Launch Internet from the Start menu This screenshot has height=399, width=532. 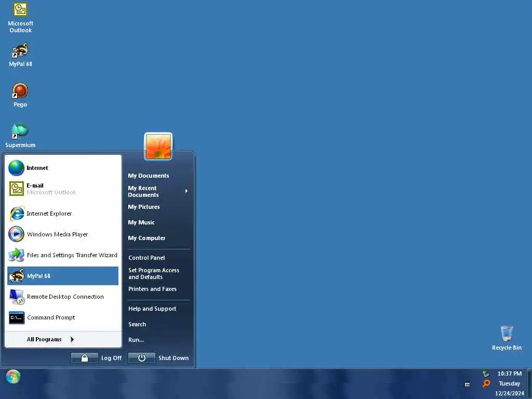click(63, 168)
